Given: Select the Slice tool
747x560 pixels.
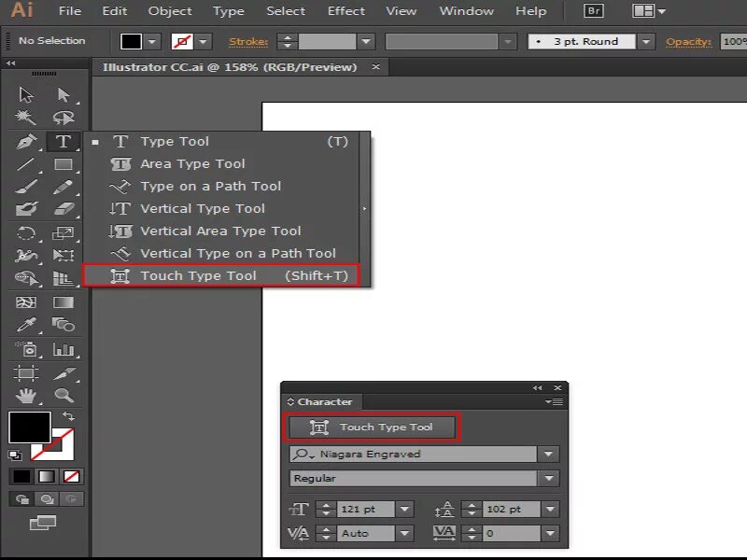Looking at the screenshot, I should pos(63,372).
